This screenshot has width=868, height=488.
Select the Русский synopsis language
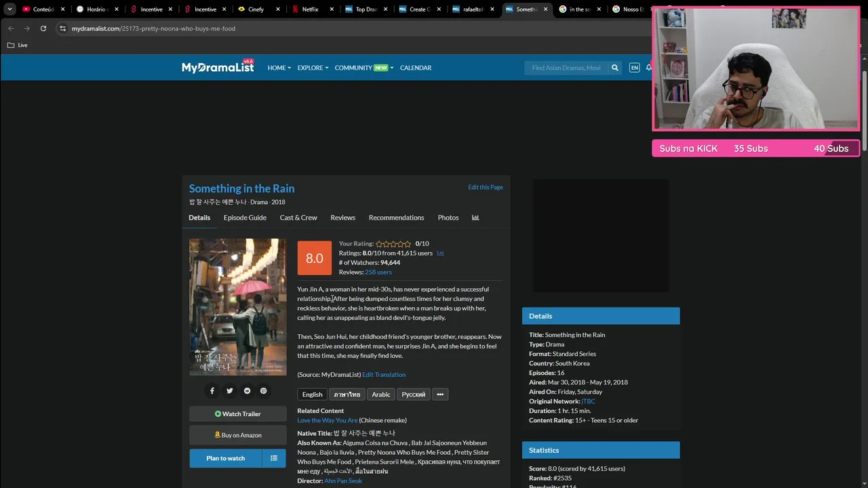(414, 394)
